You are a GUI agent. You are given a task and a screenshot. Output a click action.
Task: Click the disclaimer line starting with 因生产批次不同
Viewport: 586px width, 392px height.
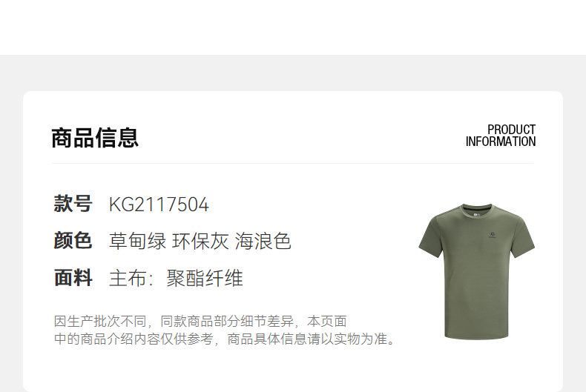pyautogui.click(x=200, y=321)
